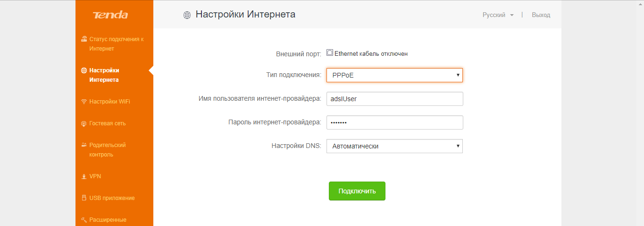The height and width of the screenshot is (226, 644).
Task: Click the Tenda logo
Action: pyautogui.click(x=110, y=15)
